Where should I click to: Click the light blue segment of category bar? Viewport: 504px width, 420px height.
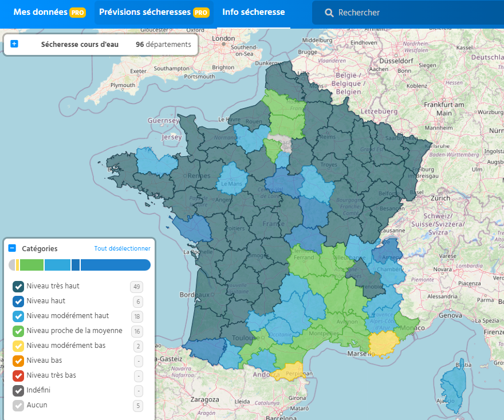pos(57,265)
